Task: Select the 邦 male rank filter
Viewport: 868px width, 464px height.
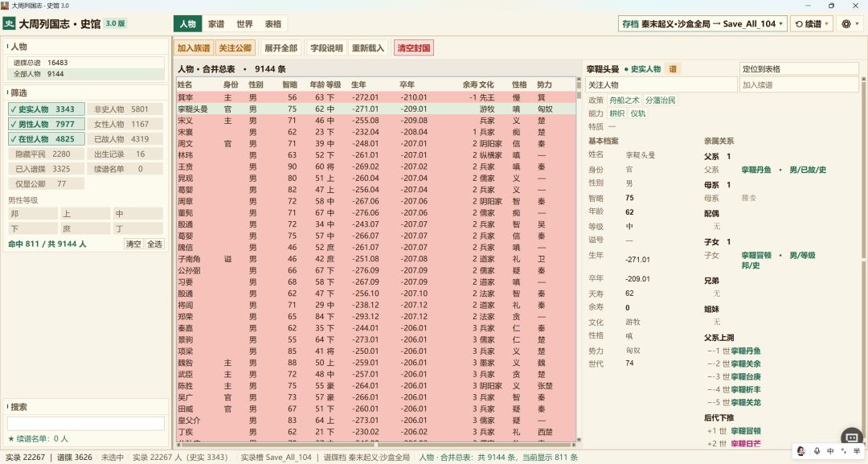Action: 33,214
